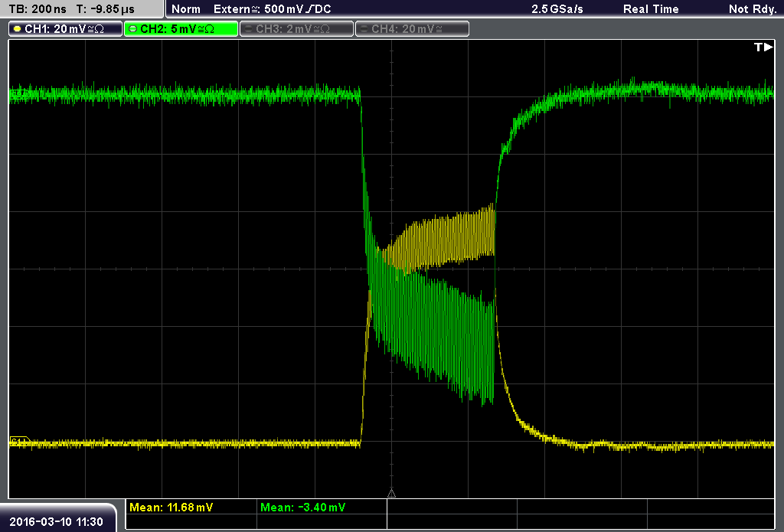
Task: Click the Not Rdy. status indicator
Action: click(753, 9)
